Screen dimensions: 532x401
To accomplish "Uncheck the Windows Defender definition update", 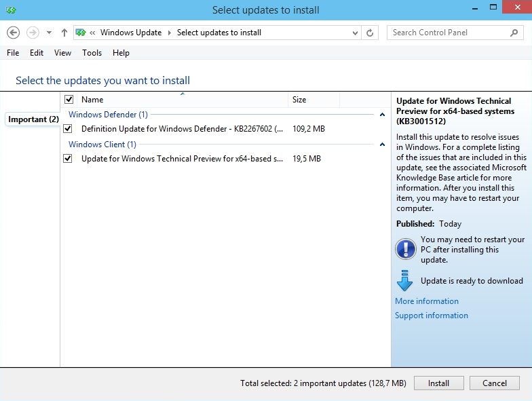I will [x=68, y=128].
